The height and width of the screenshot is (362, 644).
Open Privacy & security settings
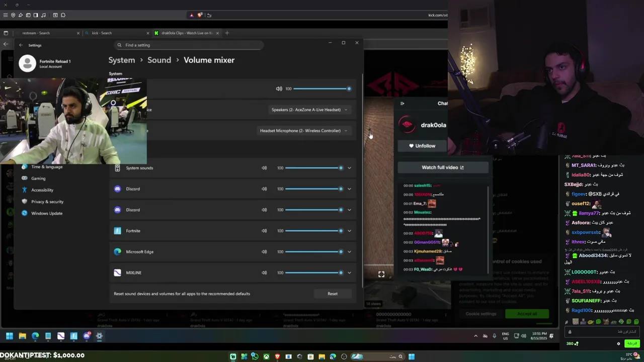47,202
